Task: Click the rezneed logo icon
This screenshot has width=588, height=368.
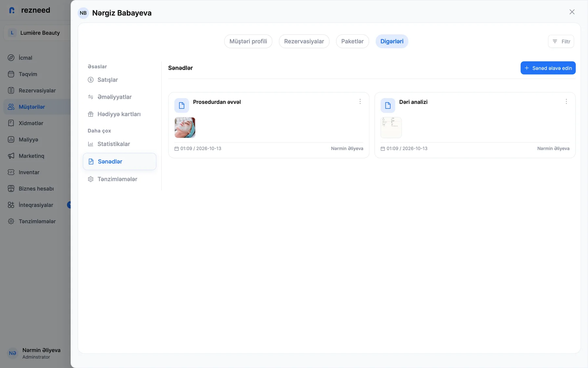Action: pyautogui.click(x=12, y=10)
